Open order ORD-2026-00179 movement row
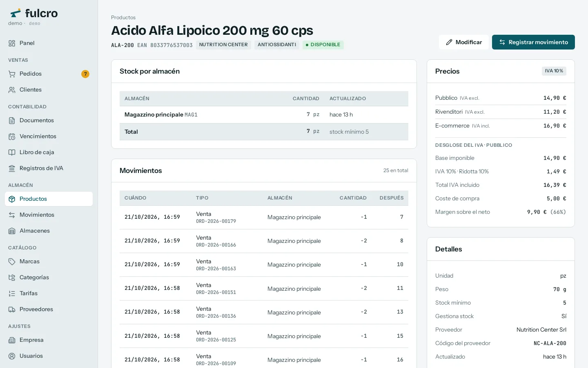Image resolution: width=588 pixels, height=368 pixels. 264,217
